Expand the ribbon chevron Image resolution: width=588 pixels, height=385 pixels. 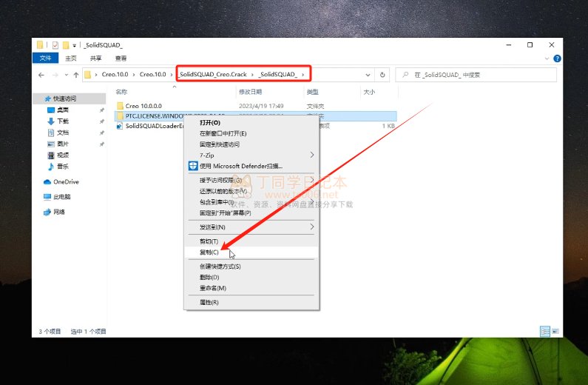coord(547,58)
